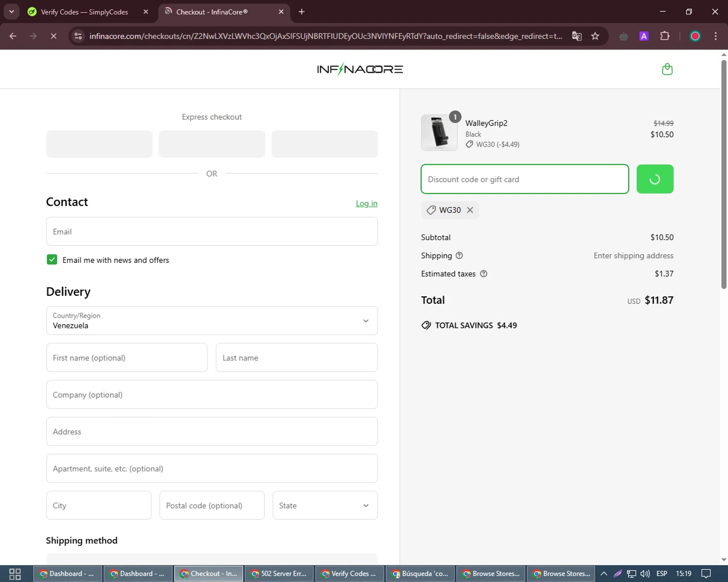728x582 pixels.
Task: Stop page loading with X button
Action: pos(53,36)
